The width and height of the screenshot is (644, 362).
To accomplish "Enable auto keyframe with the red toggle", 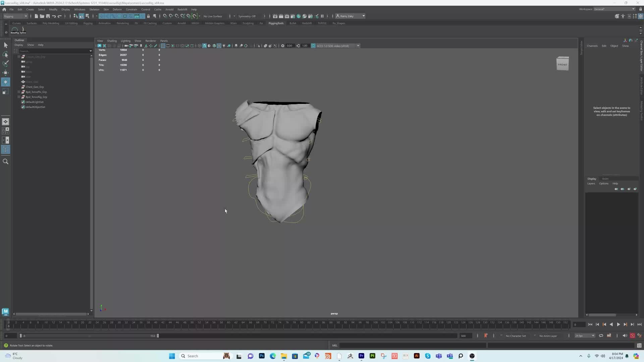I will [633, 336].
